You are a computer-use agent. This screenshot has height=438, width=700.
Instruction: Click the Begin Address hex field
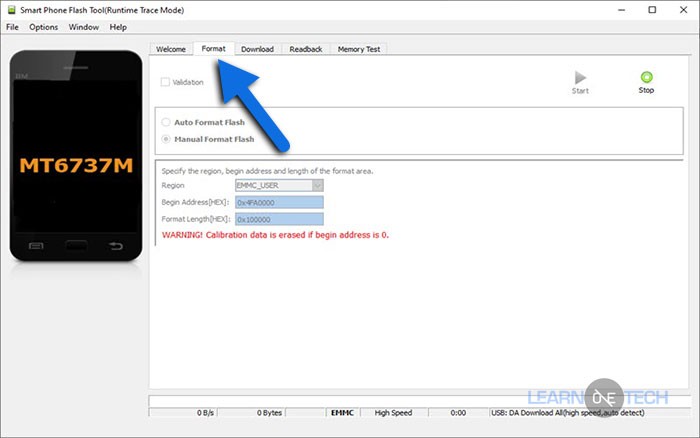[279, 202]
